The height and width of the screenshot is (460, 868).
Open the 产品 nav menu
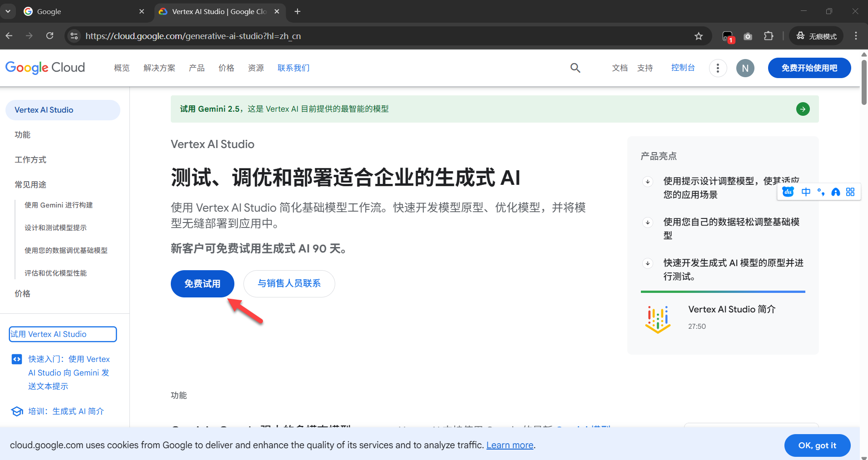(197, 68)
